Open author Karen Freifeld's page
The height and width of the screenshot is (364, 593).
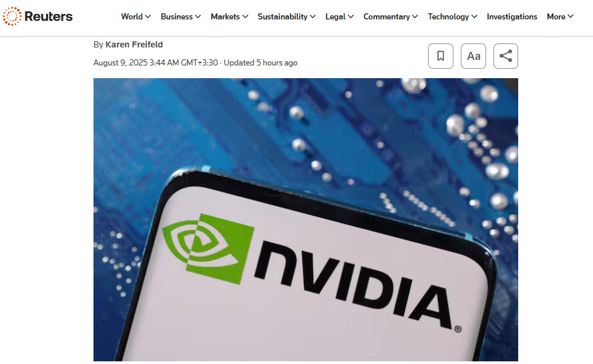point(134,45)
